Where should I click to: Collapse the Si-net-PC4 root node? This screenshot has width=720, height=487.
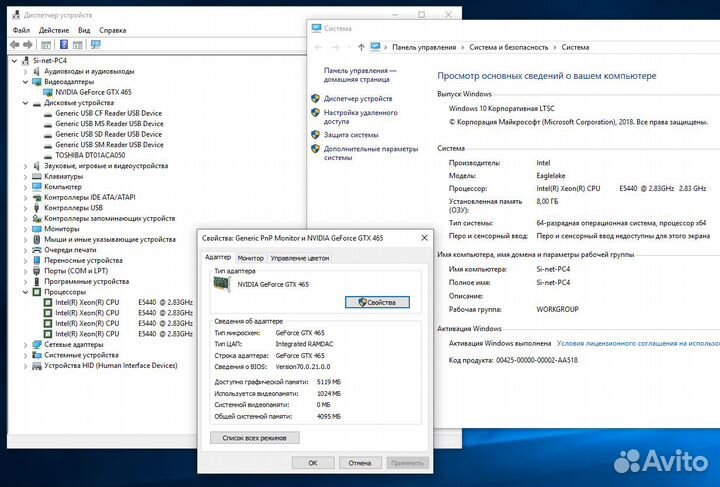[x=14, y=61]
